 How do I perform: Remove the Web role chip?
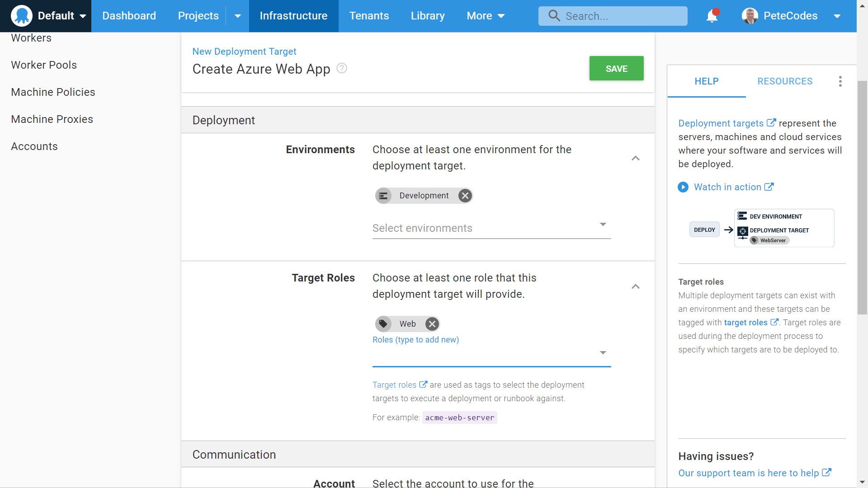(x=432, y=324)
